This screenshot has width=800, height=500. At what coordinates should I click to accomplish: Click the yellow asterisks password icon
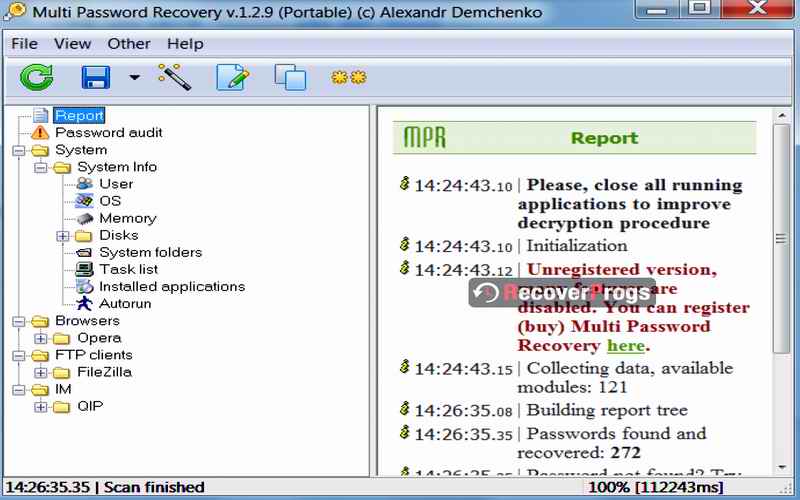coord(349,77)
